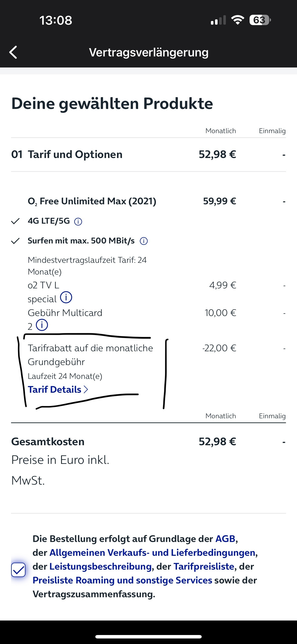
Task: Tap the Vertragsverlängerung page title
Action: pyautogui.click(x=149, y=53)
